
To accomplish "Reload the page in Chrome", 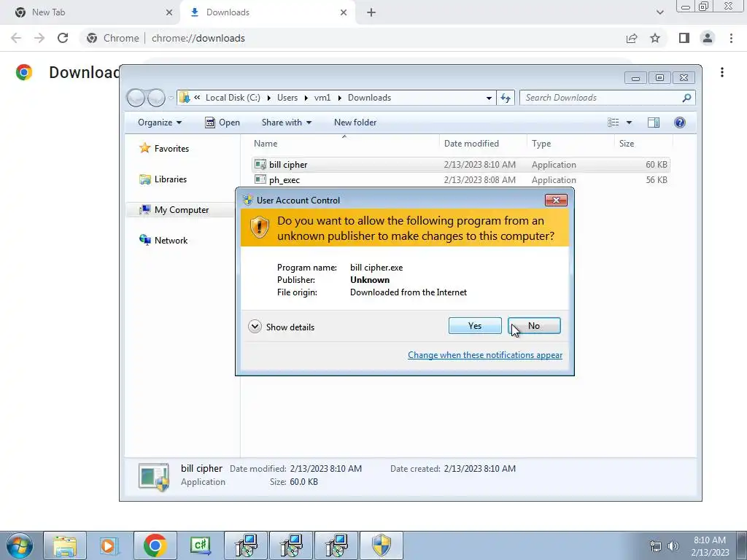I will coord(63,38).
